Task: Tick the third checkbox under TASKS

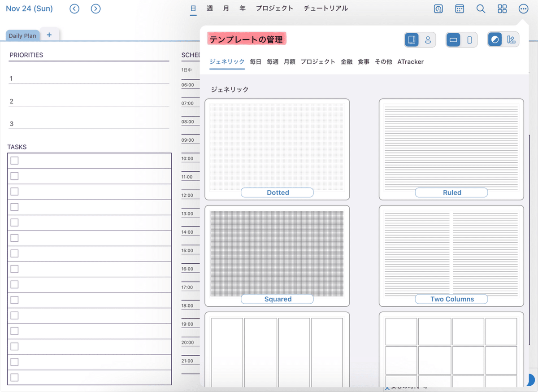Action: click(x=14, y=192)
